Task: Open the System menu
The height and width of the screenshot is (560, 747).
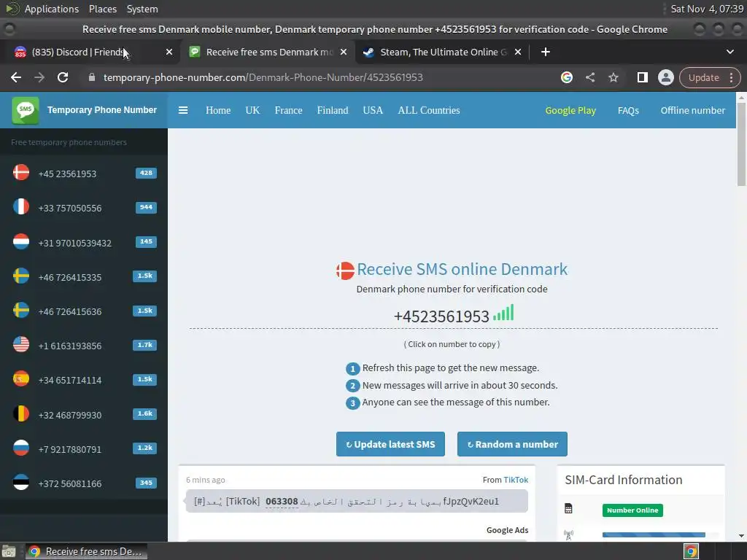Action: [142, 9]
